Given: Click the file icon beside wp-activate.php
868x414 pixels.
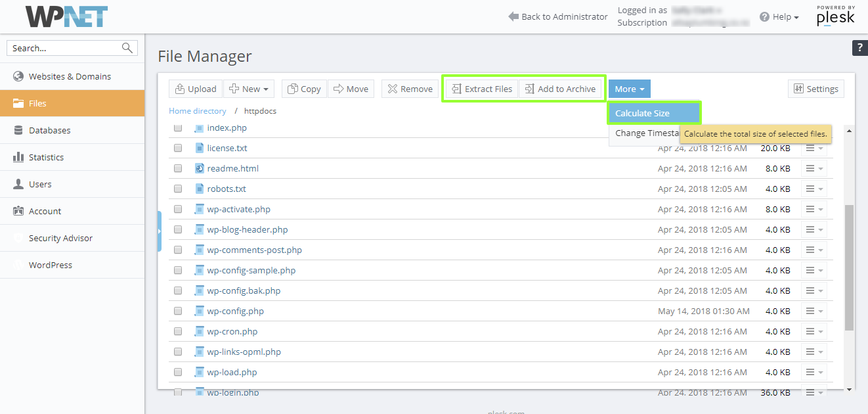Looking at the screenshot, I should [200, 209].
